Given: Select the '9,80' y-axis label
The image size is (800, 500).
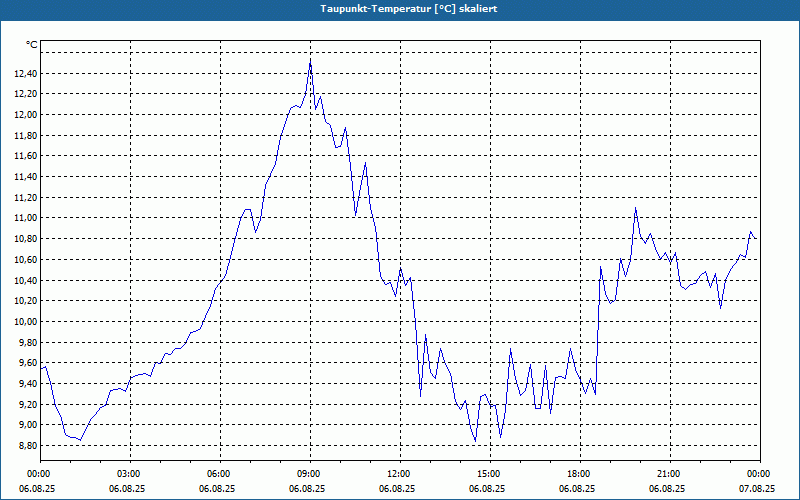Looking at the screenshot, I should 28,343.
